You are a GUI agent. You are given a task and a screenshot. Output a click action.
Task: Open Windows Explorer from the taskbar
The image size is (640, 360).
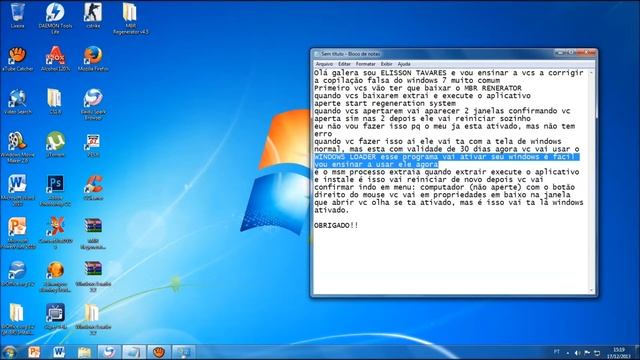pos(84,352)
